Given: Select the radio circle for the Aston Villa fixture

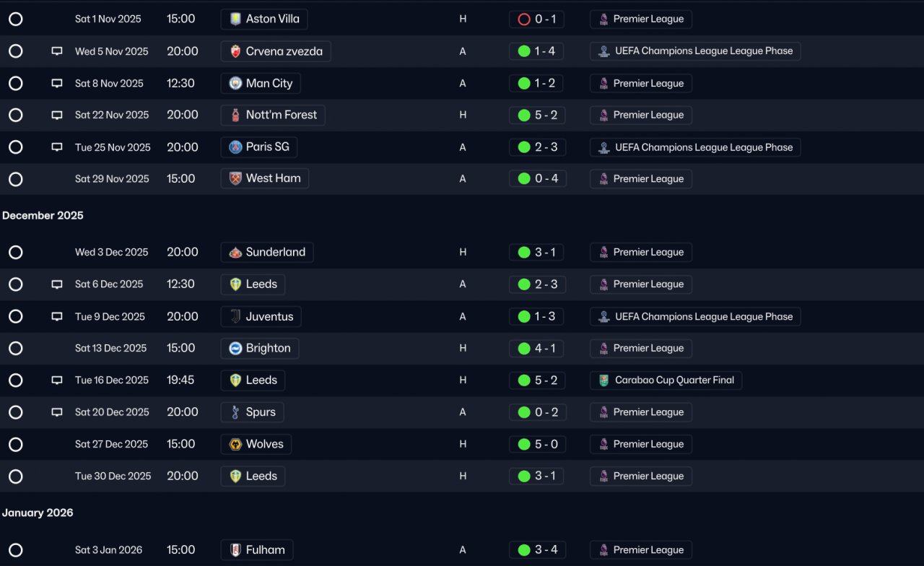Looking at the screenshot, I should 16,19.
